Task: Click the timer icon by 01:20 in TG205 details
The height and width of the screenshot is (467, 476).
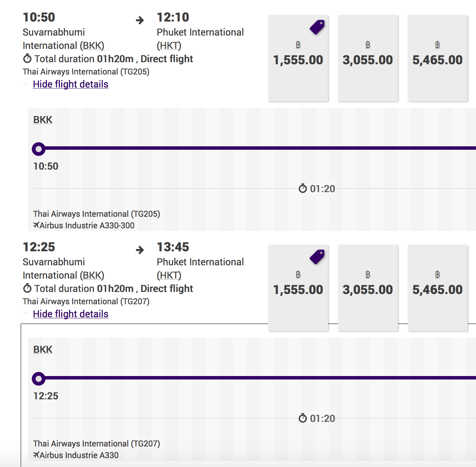Action: pos(303,188)
